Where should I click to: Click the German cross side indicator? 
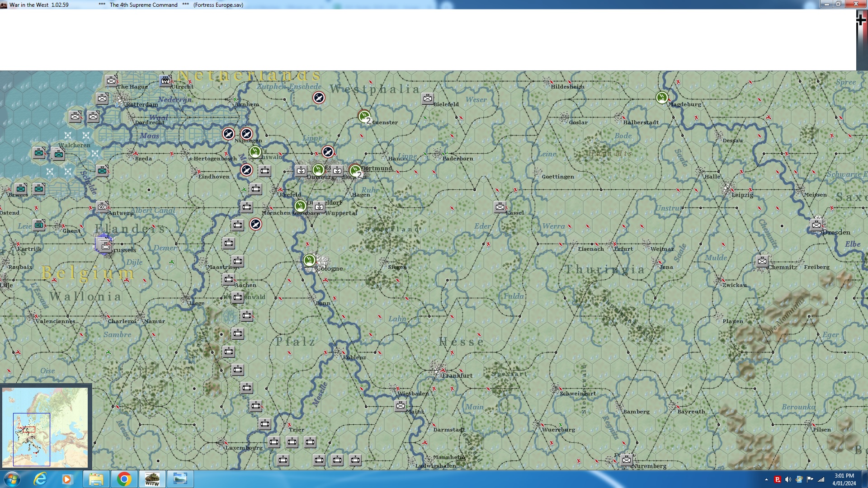pyautogui.click(x=861, y=20)
